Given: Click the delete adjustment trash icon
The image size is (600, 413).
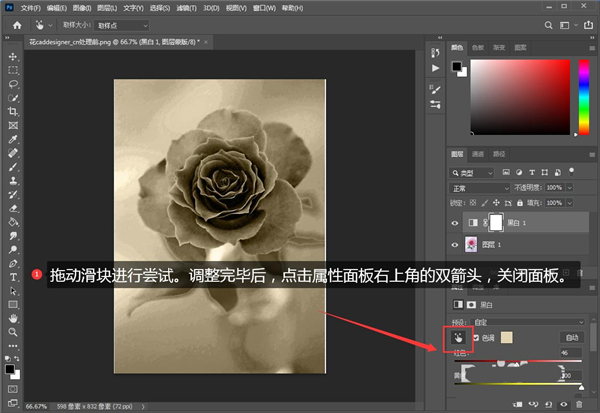Looking at the screenshot, I should coord(580,405).
